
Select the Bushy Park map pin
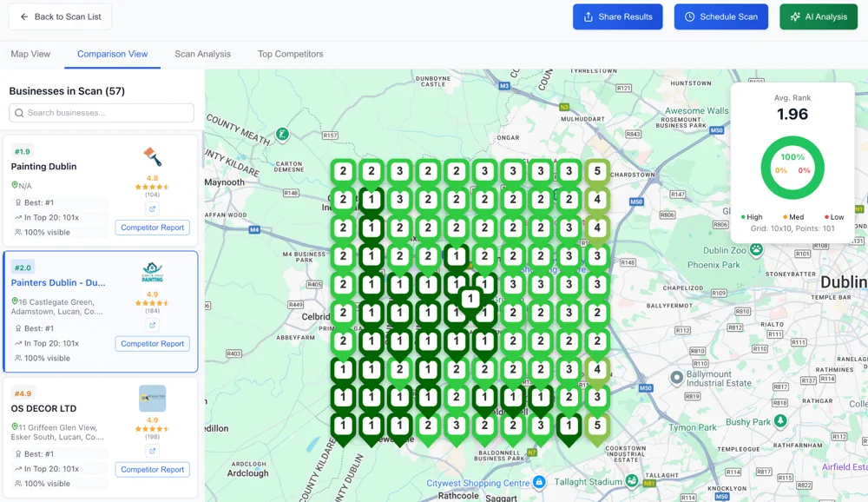click(x=780, y=421)
